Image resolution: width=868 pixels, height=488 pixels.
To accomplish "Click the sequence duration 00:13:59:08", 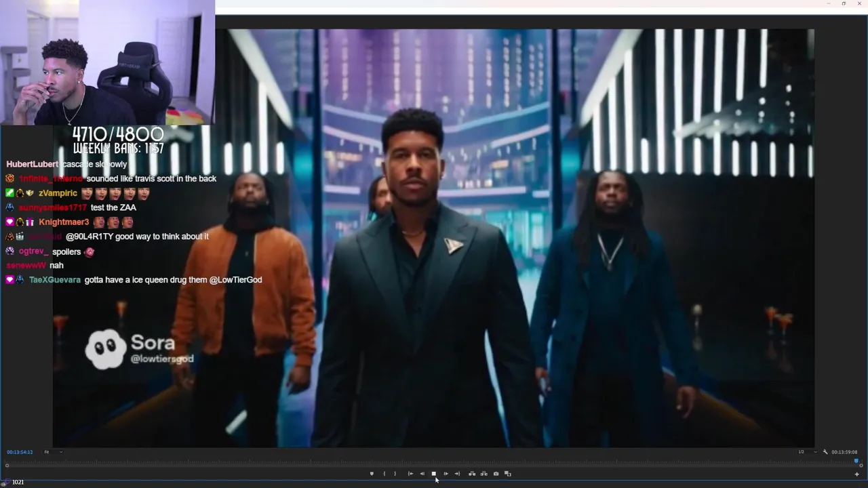I will click(844, 452).
